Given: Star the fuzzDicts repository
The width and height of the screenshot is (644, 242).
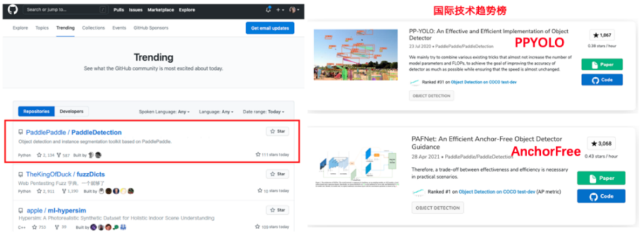Looking at the screenshot, I should pyautogui.click(x=278, y=174).
